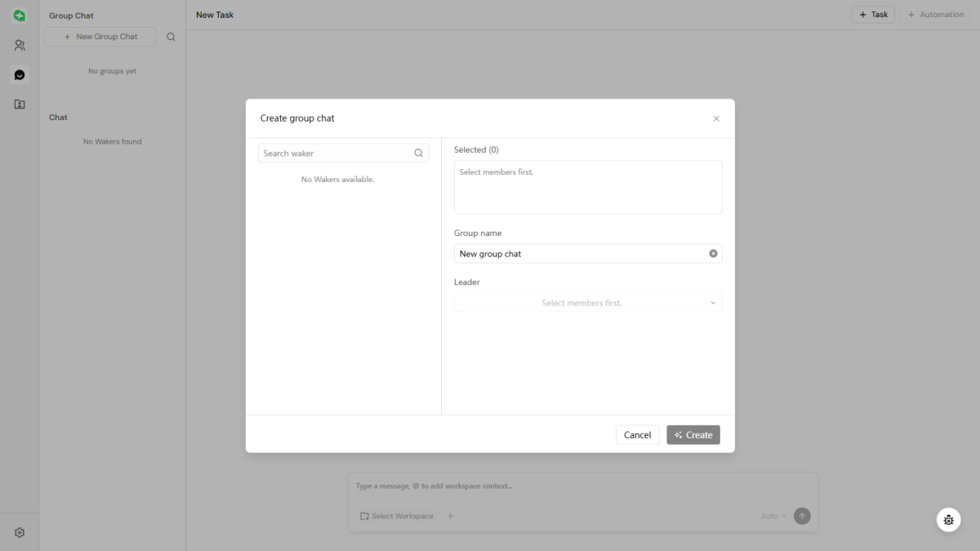
Task: Click the Cancel button
Action: point(637,435)
